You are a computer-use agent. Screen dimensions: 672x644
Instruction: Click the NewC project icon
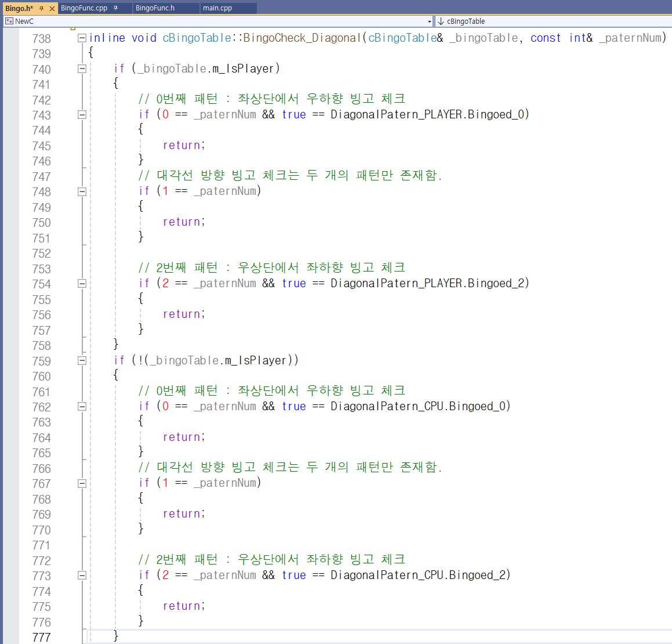point(9,21)
